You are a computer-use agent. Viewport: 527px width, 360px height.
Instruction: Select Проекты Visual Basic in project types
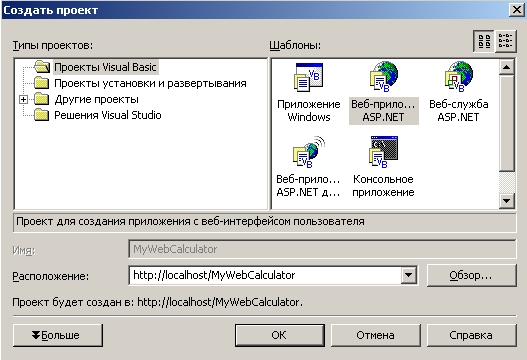tap(105, 67)
